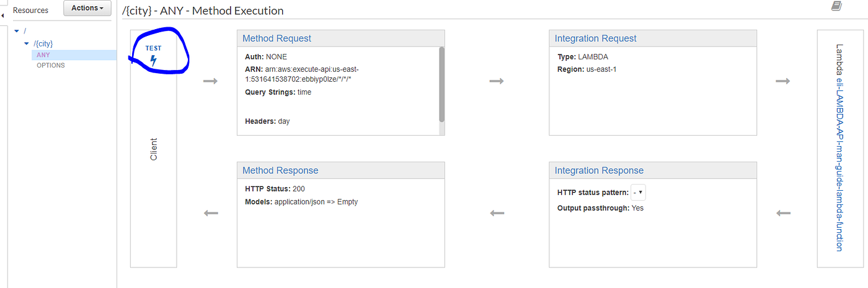This screenshot has height=288, width=868.
Task: Open the HTTP status pattern dropdown
Action: [x=638, y=193]
